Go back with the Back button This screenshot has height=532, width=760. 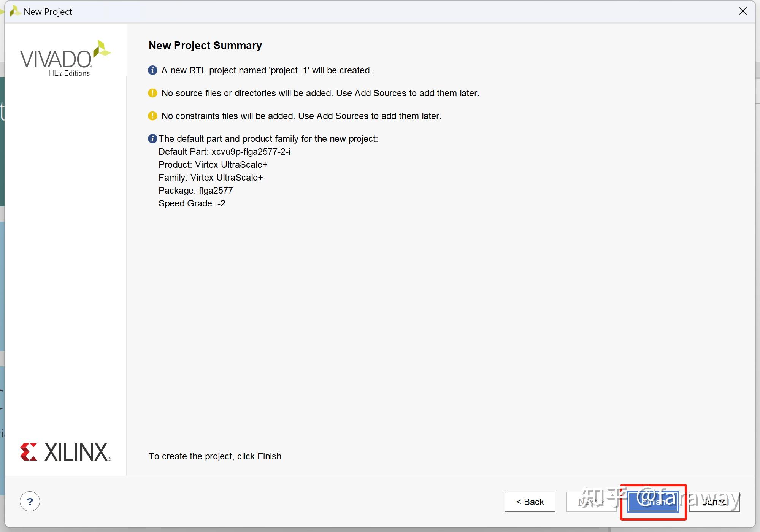pos(530,502)
